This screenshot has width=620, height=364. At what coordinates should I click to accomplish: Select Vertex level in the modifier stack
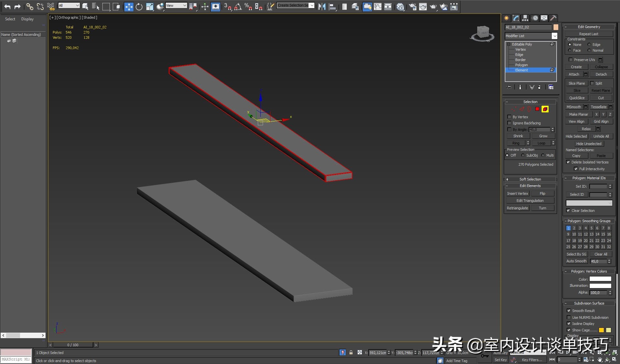tap(520, 49)
